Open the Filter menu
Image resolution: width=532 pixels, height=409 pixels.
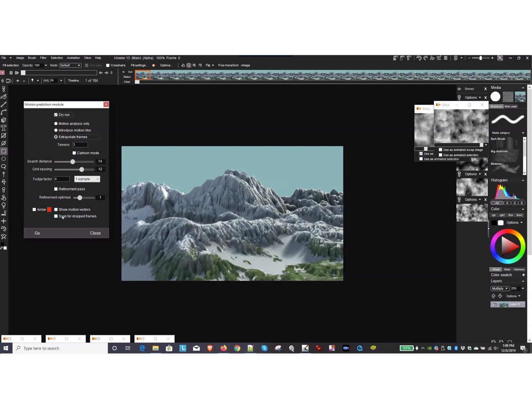[x=43, y=58]
